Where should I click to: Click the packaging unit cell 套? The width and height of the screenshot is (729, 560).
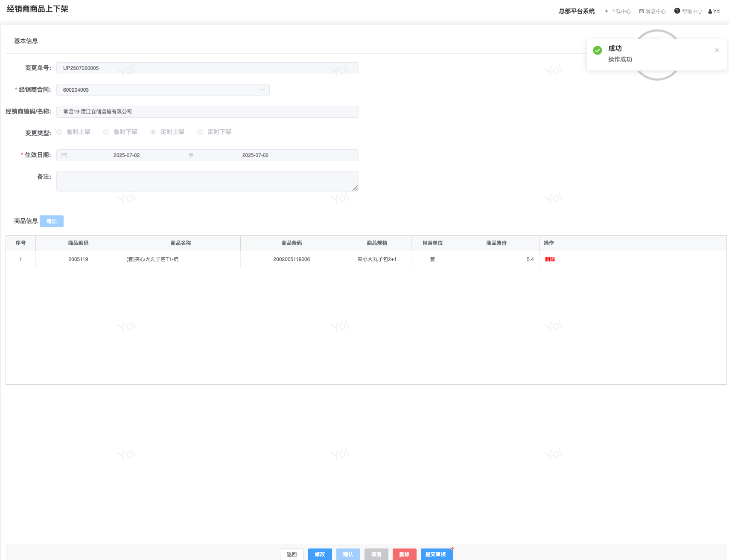pyautogui.click(x=433, y=259)
